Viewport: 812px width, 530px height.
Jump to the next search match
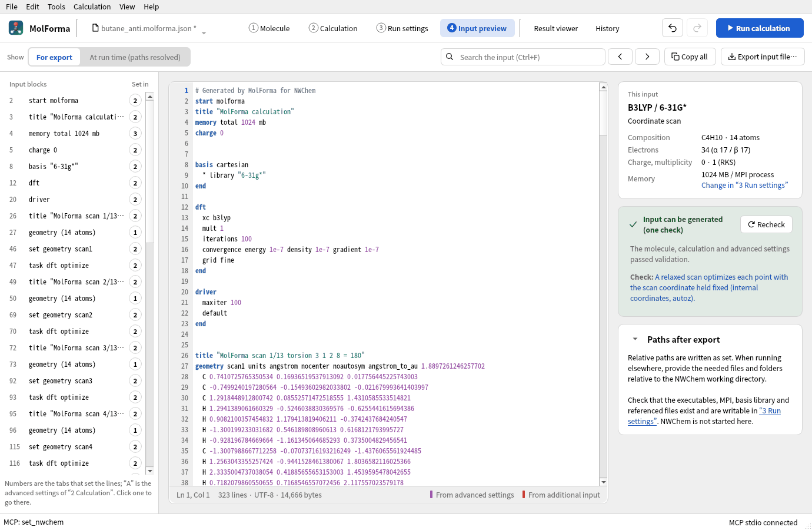647,57
